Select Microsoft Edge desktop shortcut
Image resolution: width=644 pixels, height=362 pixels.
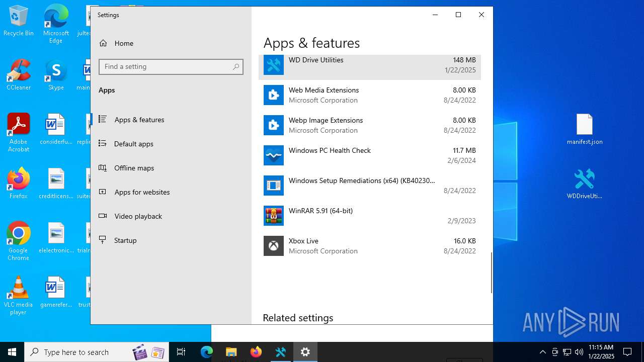(x=56, y=24)
